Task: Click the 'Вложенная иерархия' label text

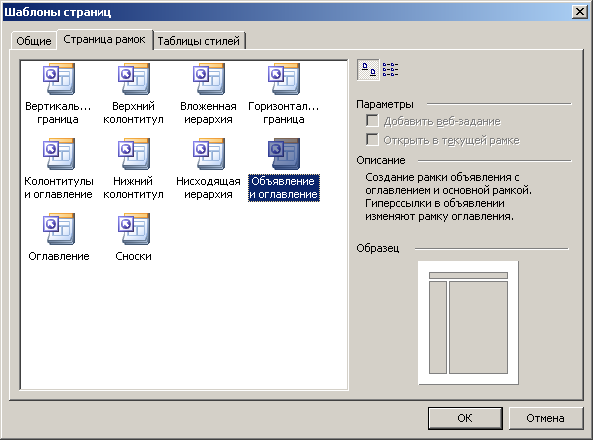Action: tap(208, 113)
